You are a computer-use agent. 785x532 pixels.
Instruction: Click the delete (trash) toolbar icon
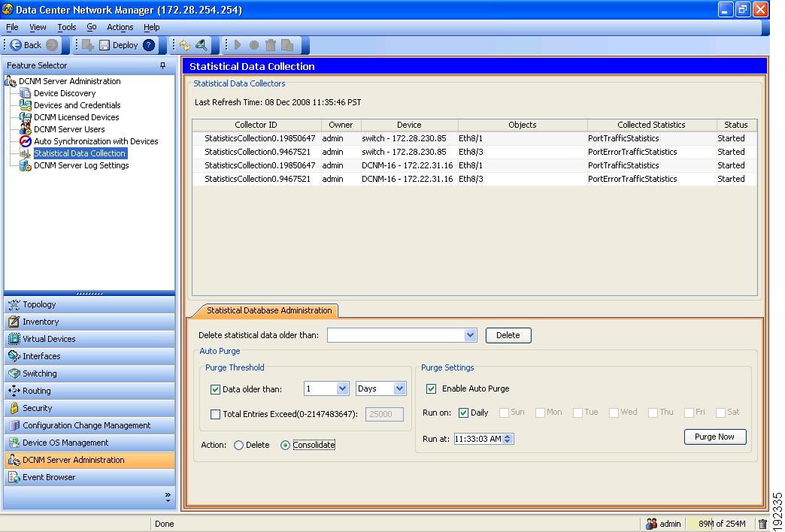(x=271, y=44)
